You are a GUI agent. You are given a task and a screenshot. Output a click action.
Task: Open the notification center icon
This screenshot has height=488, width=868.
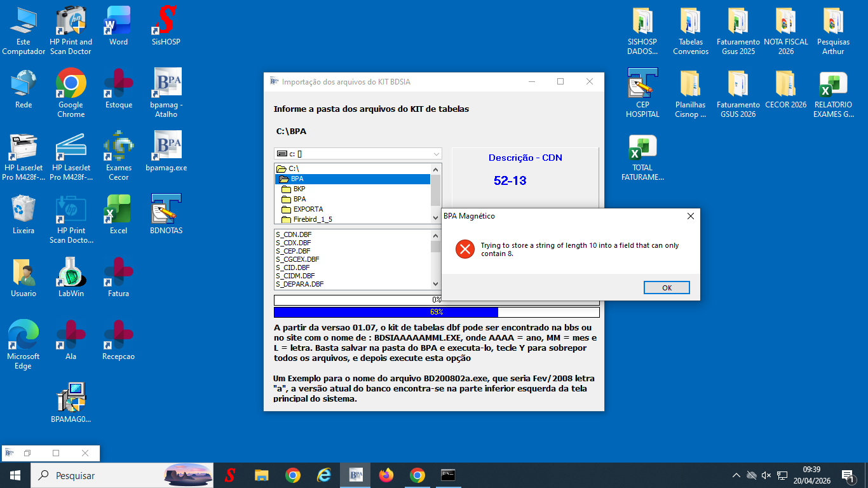pyautogui.click(x=848, y=475)
